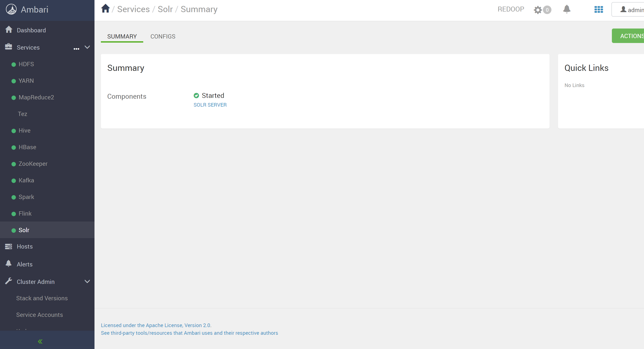Open alerts bell icon in top bar

tap(567, 9)
